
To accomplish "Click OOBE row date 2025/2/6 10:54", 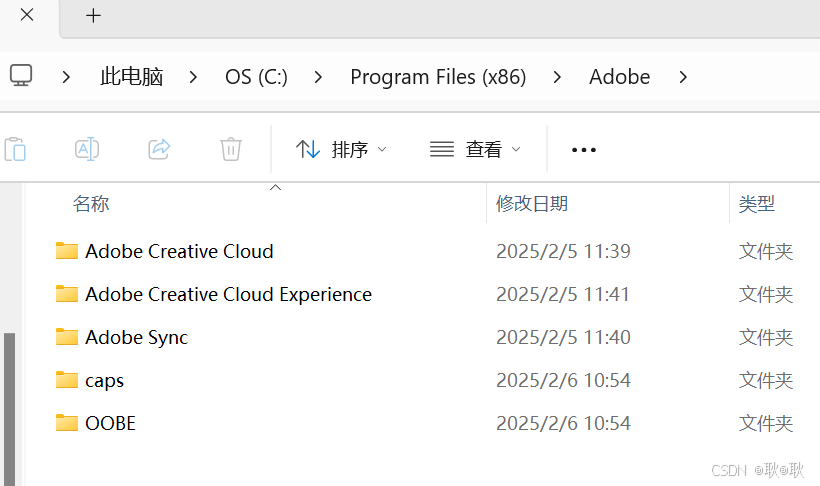I will click(563, 423).
